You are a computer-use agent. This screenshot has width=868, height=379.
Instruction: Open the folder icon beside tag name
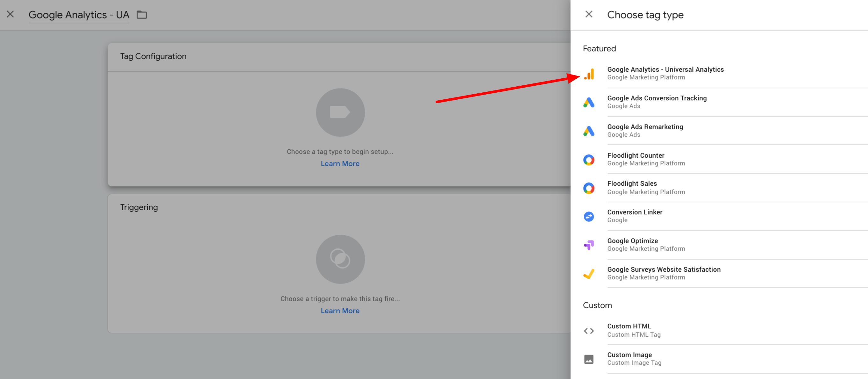[x=141, y=15]
